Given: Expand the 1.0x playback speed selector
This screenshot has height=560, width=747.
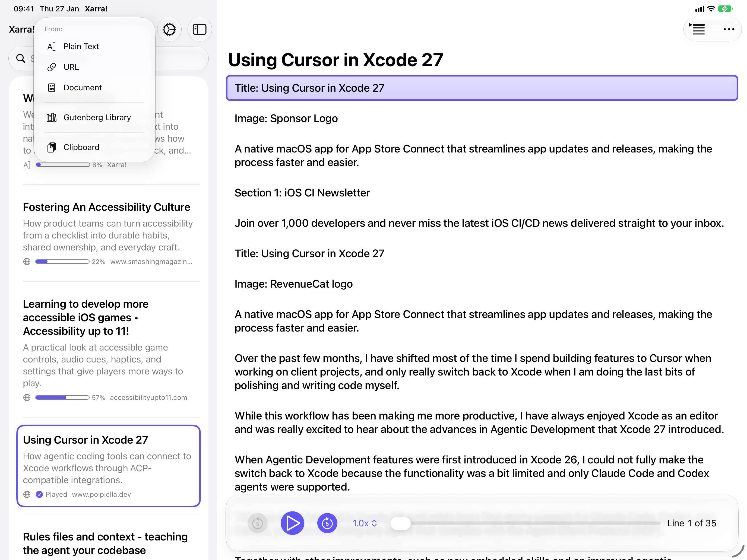Looking at the screenshot, I should pos(365,523).
